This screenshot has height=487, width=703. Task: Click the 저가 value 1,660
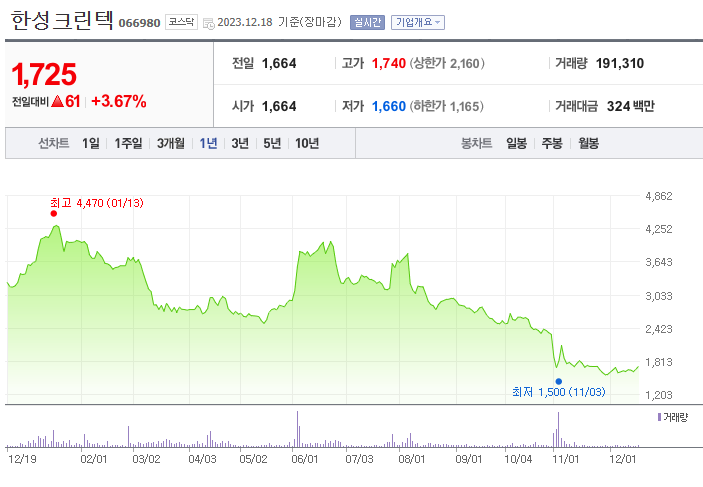click(389, 107)
